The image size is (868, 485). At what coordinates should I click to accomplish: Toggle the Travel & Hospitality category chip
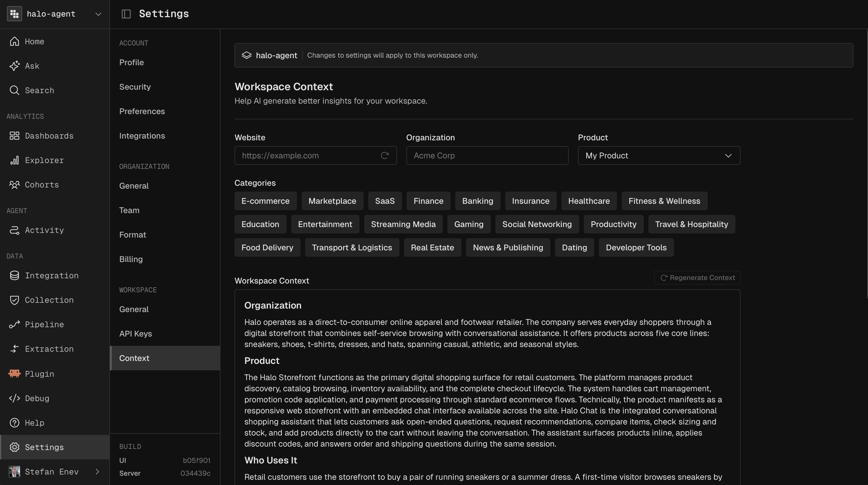pos(691,224)
